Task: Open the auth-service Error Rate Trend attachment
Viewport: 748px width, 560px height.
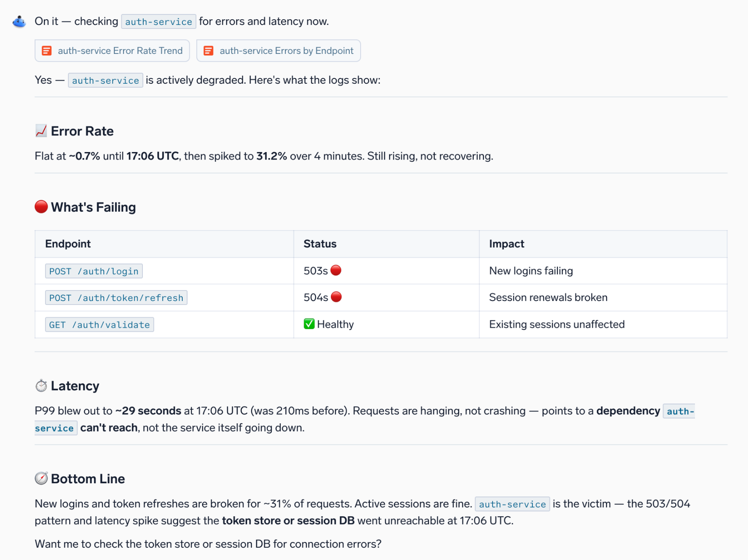Action: click(x=112, y=51)
